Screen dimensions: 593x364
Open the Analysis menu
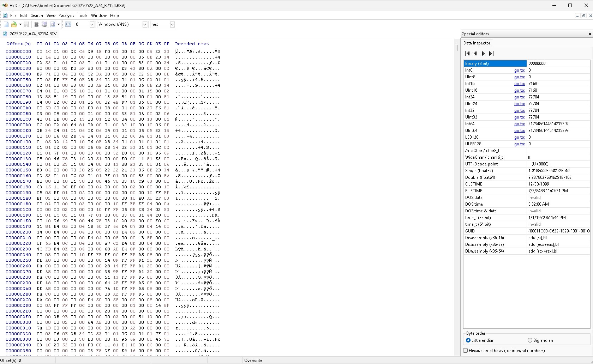tap(66, 16)
